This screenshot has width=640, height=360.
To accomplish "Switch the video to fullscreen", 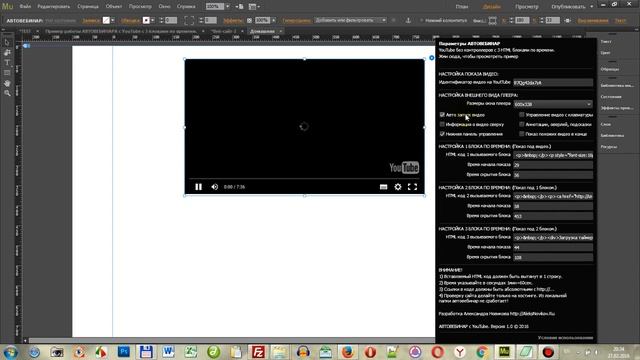I will pyautogui.click(x=412, y=187).
